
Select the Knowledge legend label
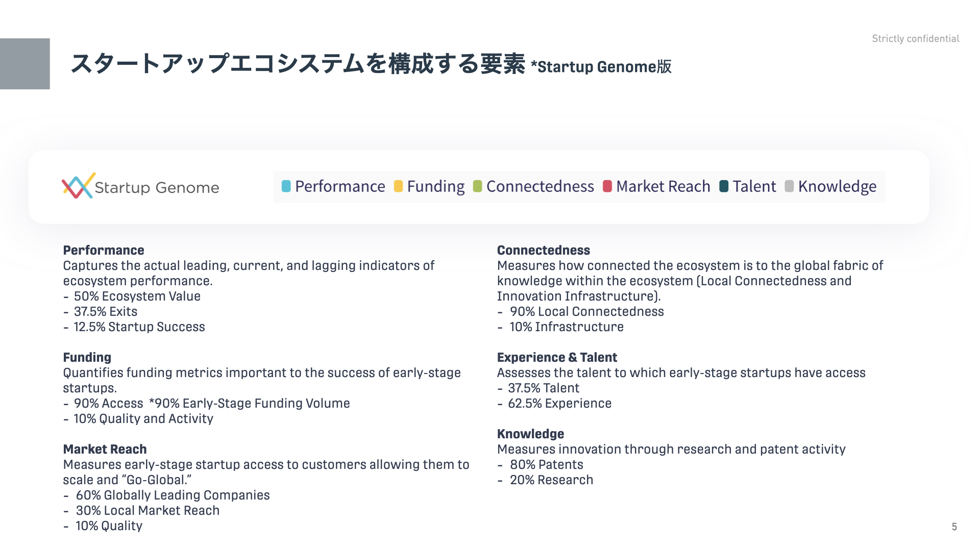point(837,187)
